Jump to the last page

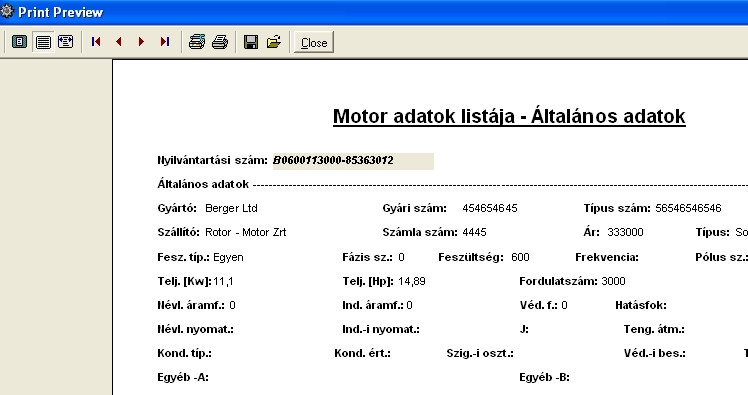165,42
